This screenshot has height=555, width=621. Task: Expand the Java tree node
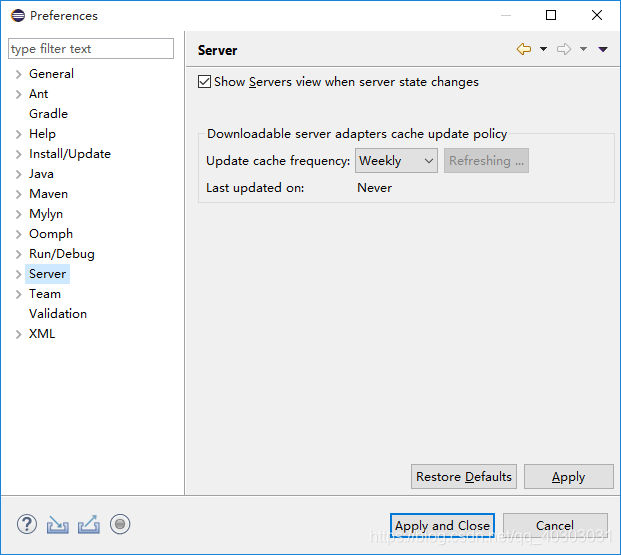(18, 174)
